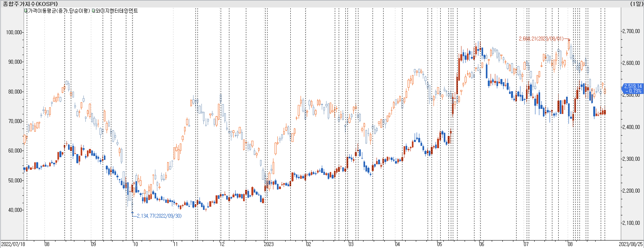This screenshot has height=248, width=644.
Task: Click the green icon beside 가격이동평균 legend
Action: 26,11
